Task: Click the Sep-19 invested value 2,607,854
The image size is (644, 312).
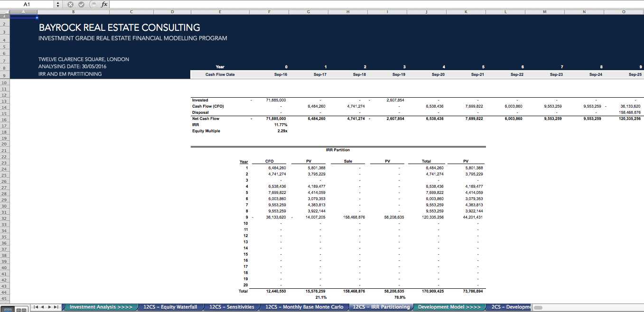Action: pyautogui.click(x=395, y=100)
